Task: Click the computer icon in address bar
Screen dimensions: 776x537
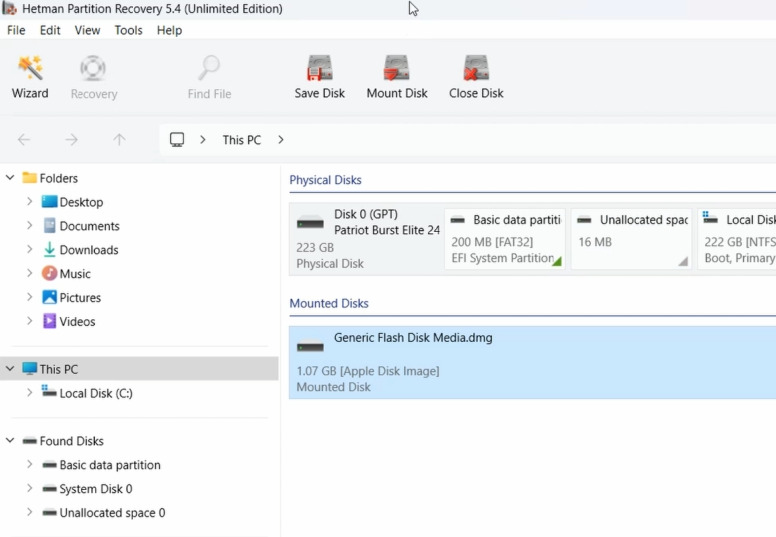Action: pyautogui.click(x=177, y=140)
